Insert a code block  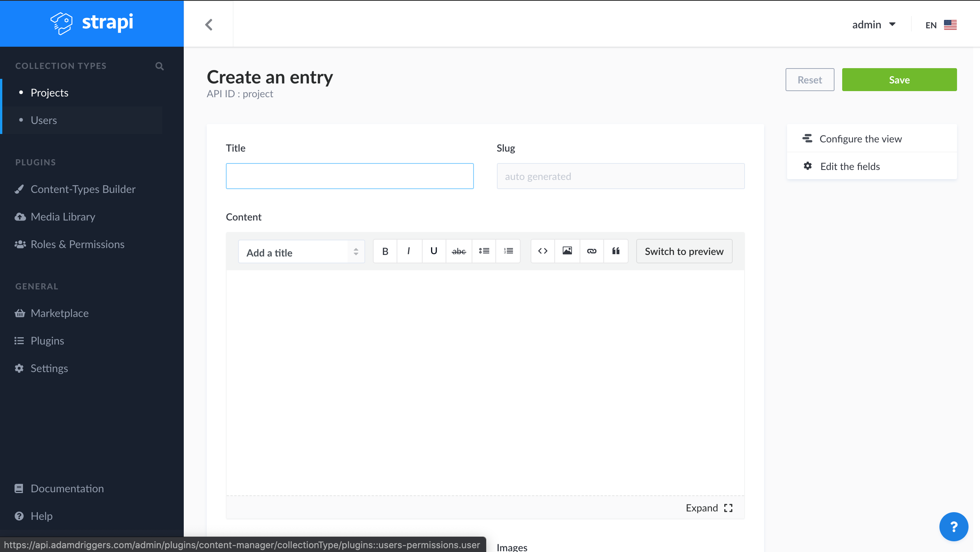pos(542,251)
